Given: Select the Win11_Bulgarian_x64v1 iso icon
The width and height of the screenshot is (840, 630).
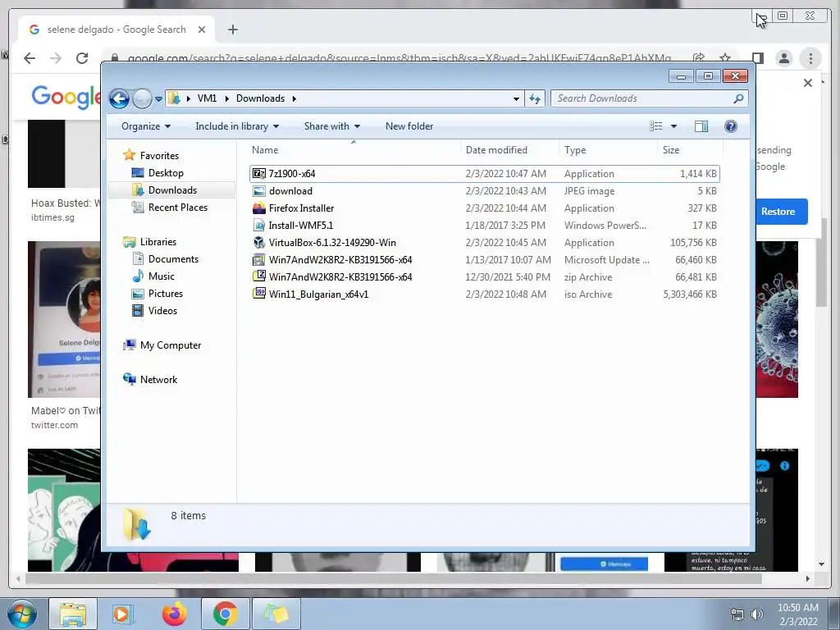Looking at the screenshot, I should [259, 294].
